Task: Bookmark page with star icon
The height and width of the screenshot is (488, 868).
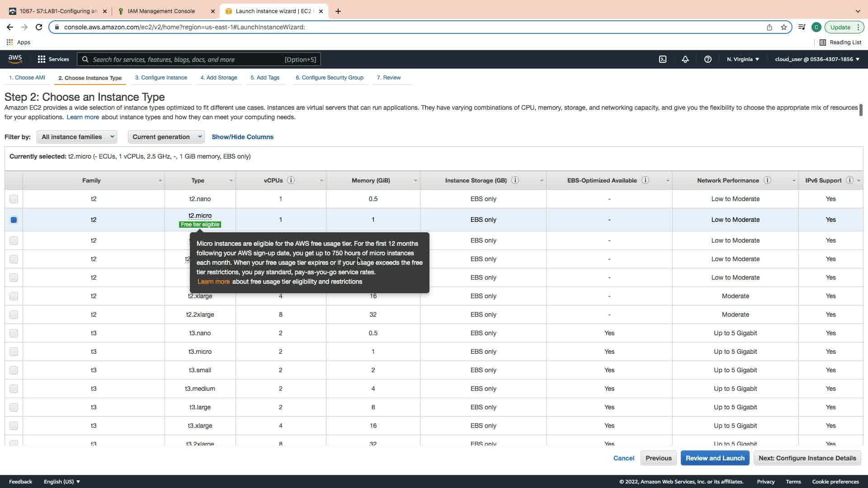Action: coord(784,27)
